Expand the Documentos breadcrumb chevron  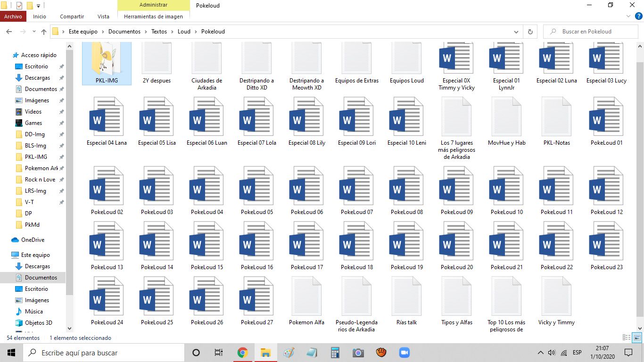(146, 32)
